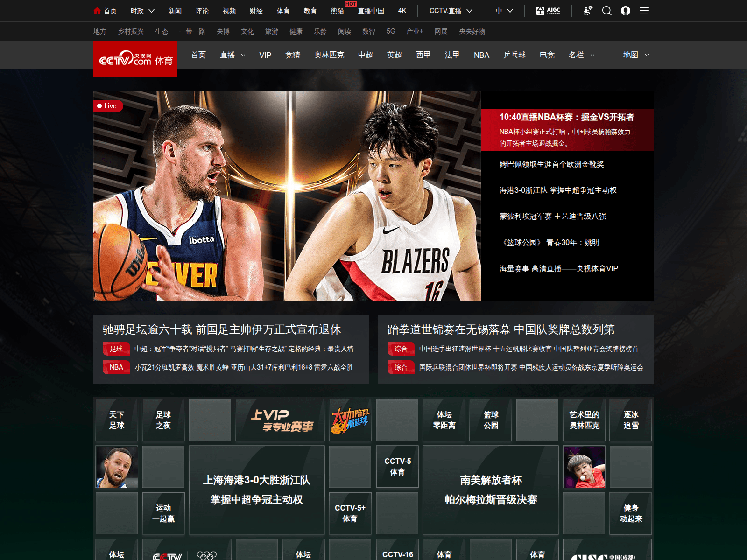Select the NBA tab in sports navigation
Image resolution: width=747 pixels, height=560 pixels.
(481, 55)
